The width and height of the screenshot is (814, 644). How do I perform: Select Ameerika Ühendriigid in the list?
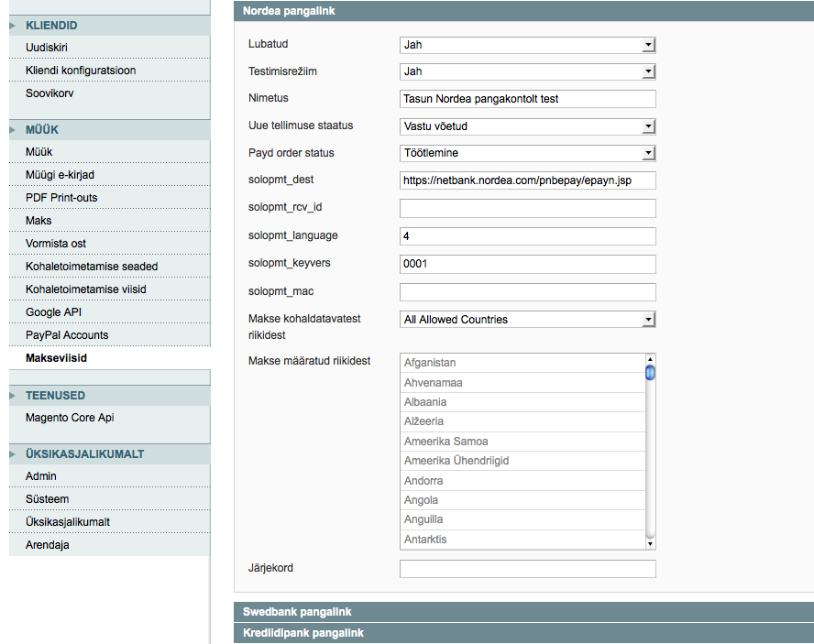click(522, 461)
